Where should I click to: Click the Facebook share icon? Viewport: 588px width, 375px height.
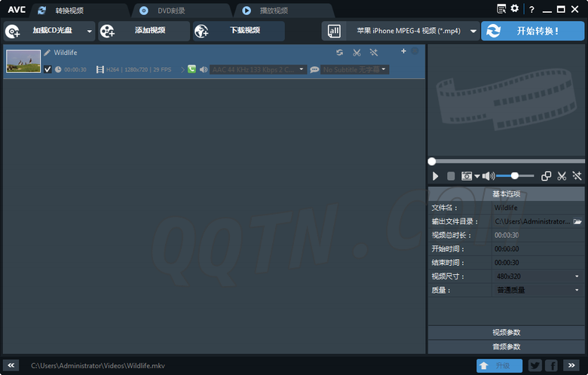[551, 365]
